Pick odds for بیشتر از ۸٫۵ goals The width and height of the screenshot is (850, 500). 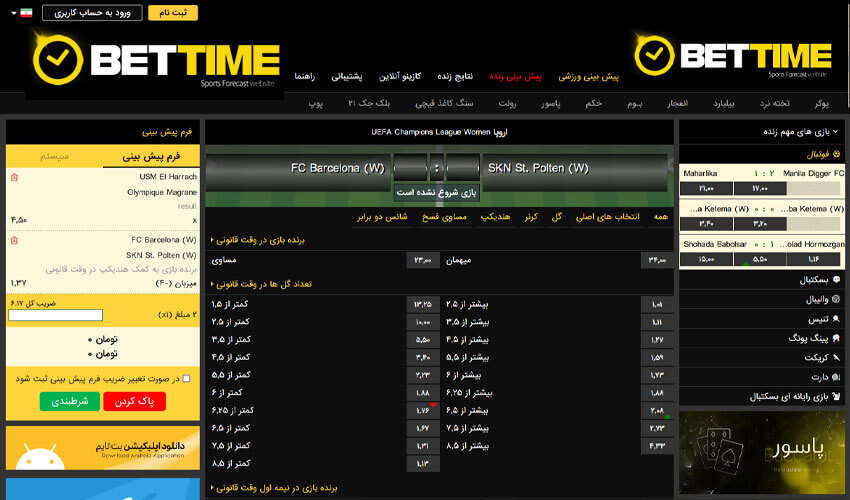(656, 446)
